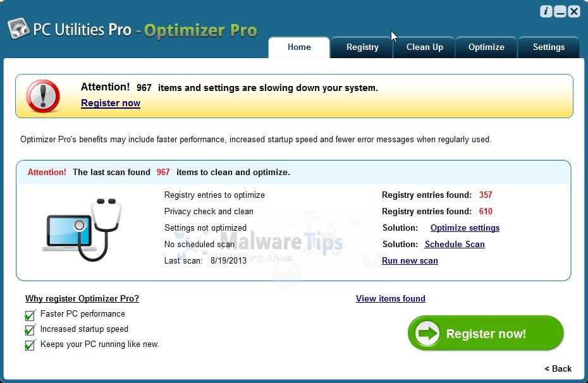The width and height of the screenshot is (588, 383).
Task: Click the laptop with stethoscope image
Action: coord(82,229)
